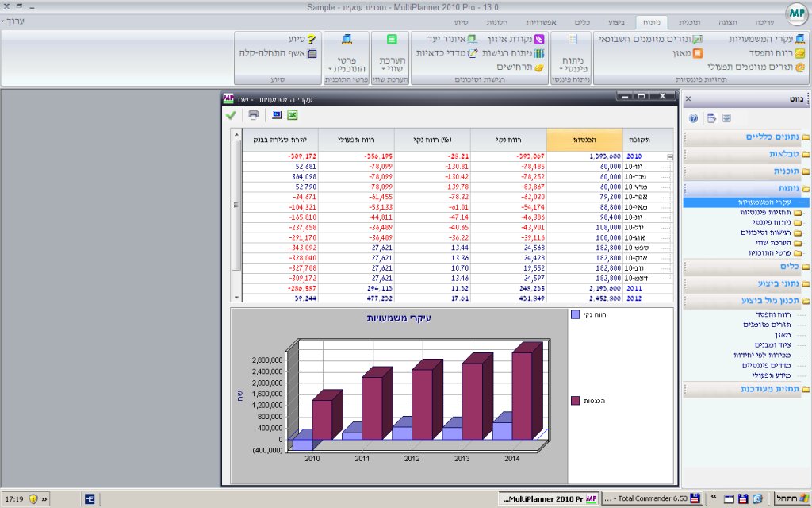
Task: Export the table using the Excel icon
Action: click(x=292, y=115)
